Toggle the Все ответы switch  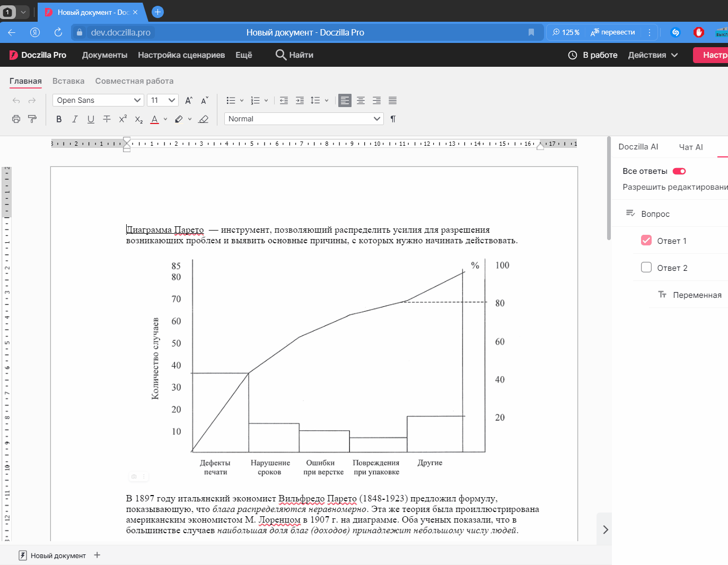point(679,171)
